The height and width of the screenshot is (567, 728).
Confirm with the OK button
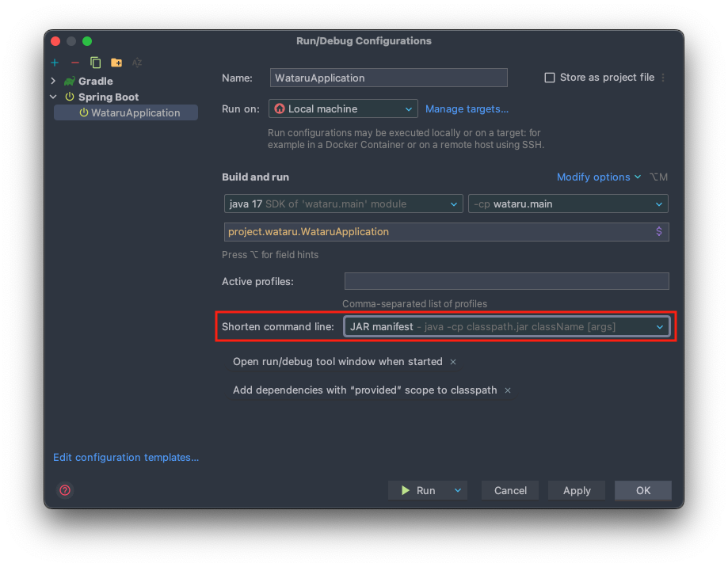pos(643,490)
